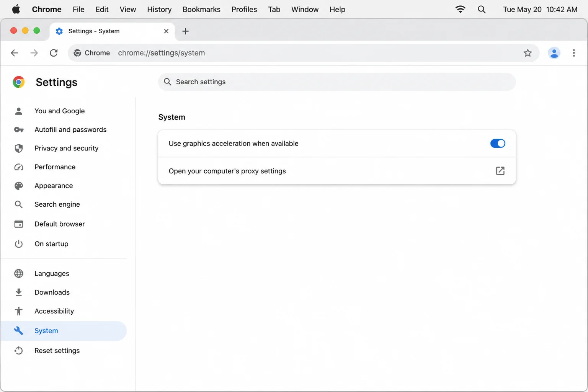Click the palette icon for Appearance

[x=18, y=186]
